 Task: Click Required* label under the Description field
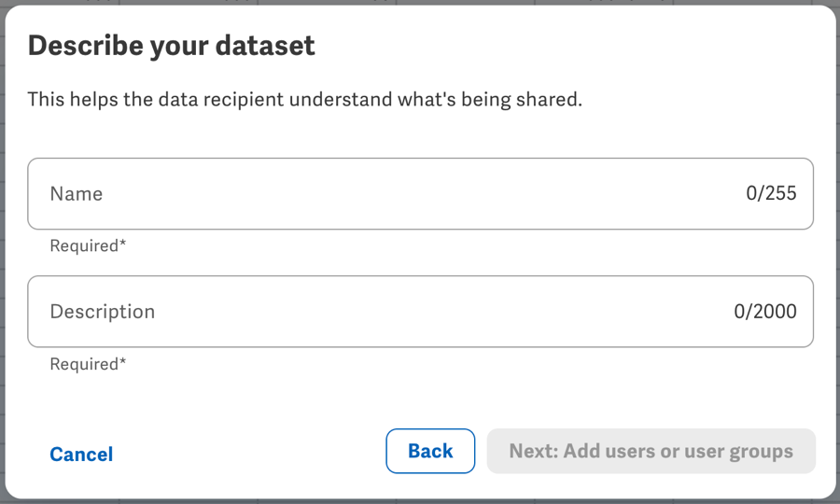click(x=88, y=364)
